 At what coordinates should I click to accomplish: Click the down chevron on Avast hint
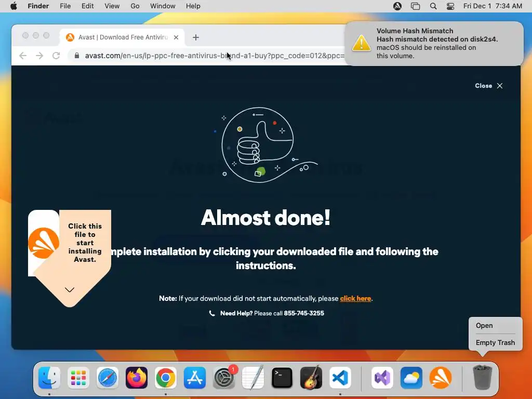[70, 290]
